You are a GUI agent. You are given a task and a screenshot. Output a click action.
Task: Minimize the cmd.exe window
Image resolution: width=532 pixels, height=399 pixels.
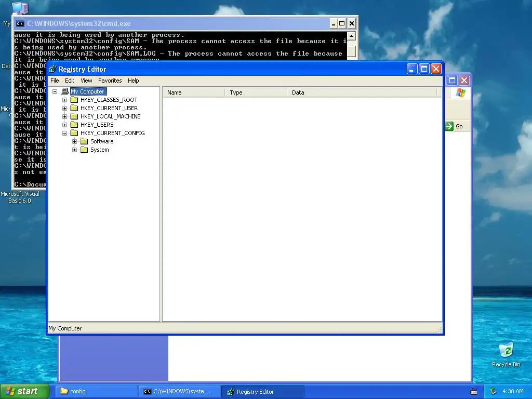[x=334, y=24]
